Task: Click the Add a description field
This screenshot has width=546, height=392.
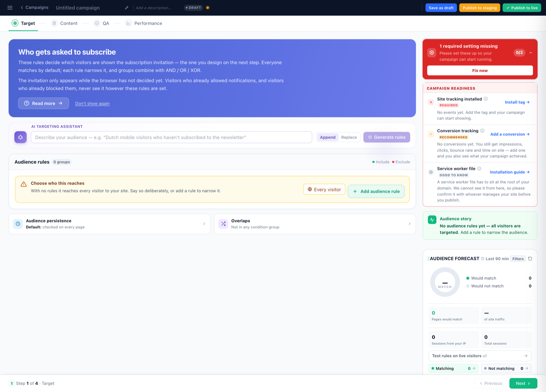Action: point(153,8)
